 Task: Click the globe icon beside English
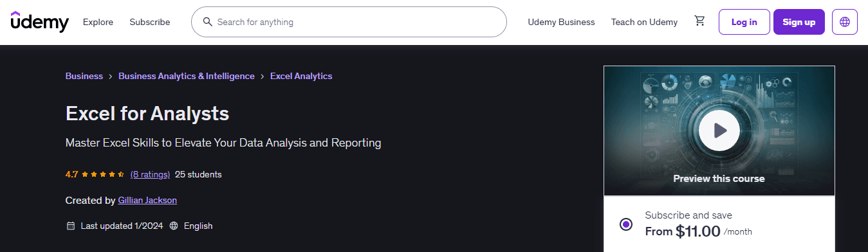coord(174,226)
